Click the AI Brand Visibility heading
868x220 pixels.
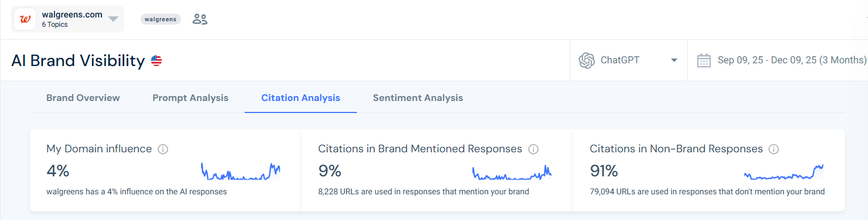pos(78,61)
